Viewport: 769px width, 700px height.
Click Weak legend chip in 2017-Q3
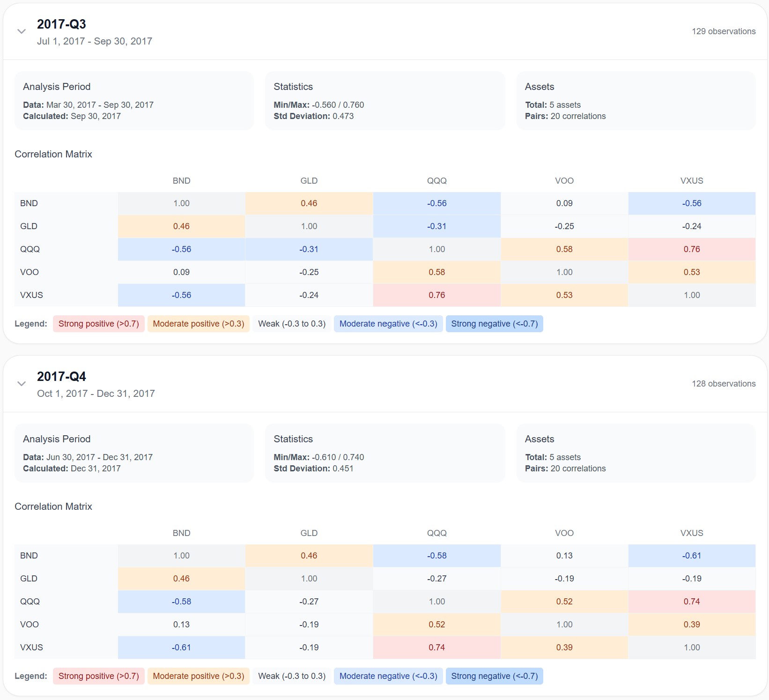[x=292, y=324]
